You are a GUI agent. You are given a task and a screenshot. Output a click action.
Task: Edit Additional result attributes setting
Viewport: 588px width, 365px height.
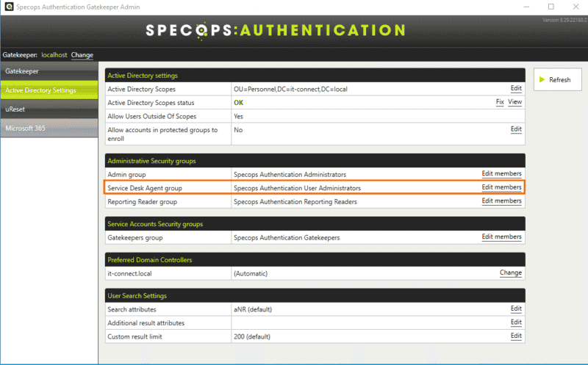(x=516, y=322)
